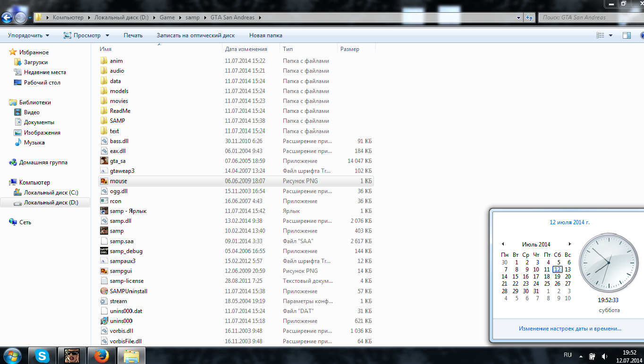
Task: Go to next month in calendar
Action: (x=570, y=244)
